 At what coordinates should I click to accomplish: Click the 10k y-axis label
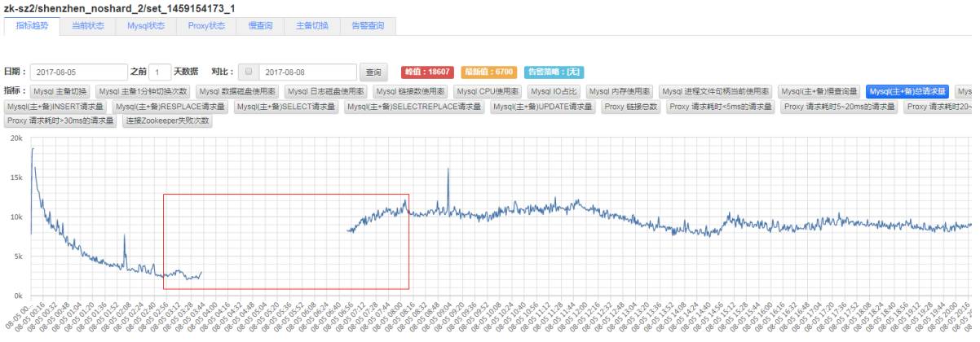coord(15,217)
